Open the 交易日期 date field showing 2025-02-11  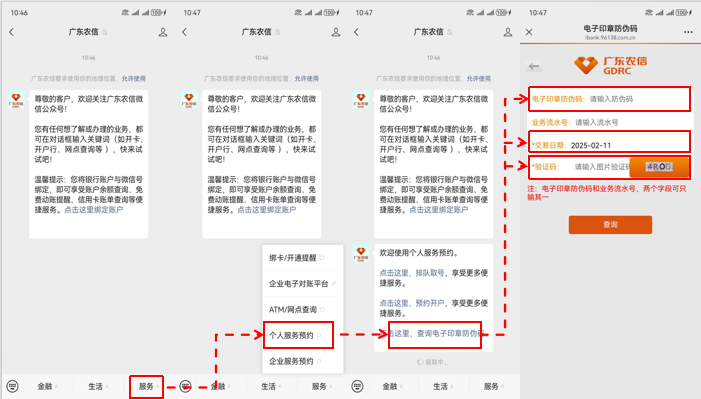[609, 145]
